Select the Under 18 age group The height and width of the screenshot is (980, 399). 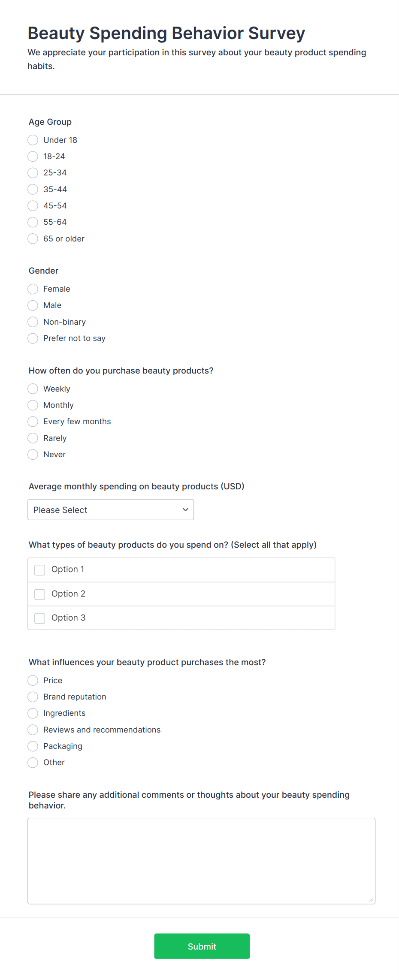(x=33, y=140)
